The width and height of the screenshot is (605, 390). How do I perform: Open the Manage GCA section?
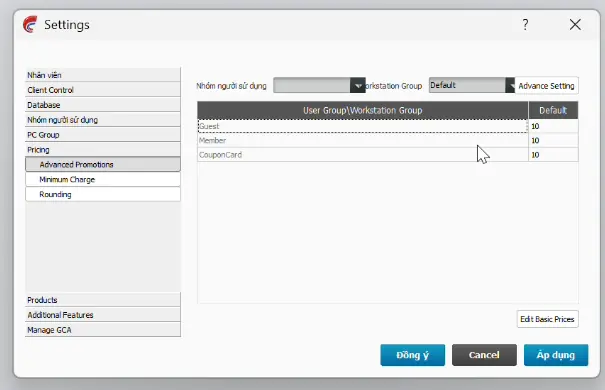(103, 330)
